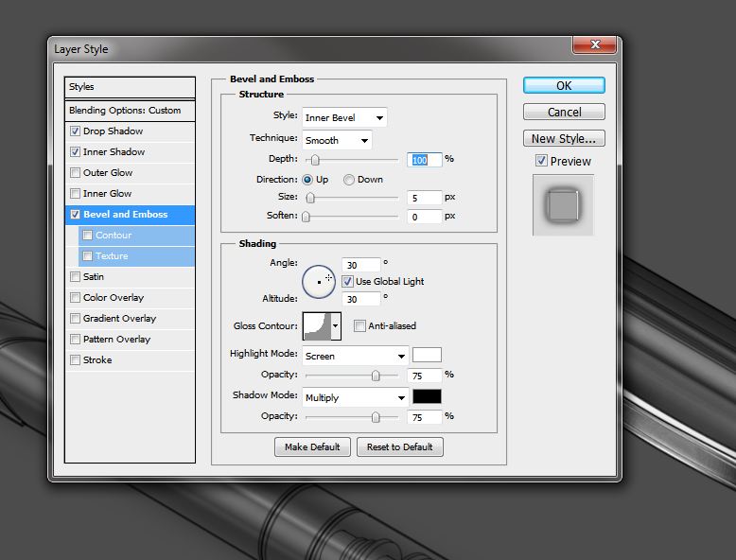Expand the Technique dropdown set to Smooth
The height and width of the screenshot is (560, 736).
pyautogui.click(x=337, y=140)
